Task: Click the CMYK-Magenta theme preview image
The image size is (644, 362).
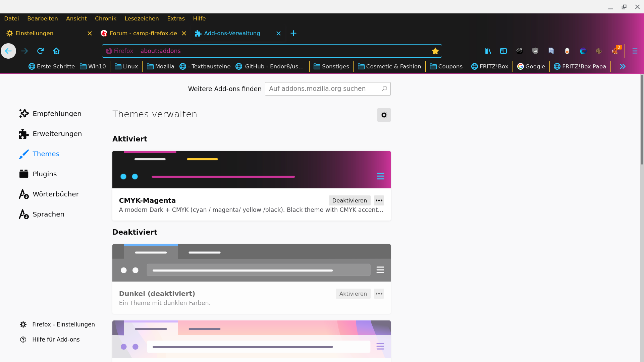Action: (x=251, y=170)
